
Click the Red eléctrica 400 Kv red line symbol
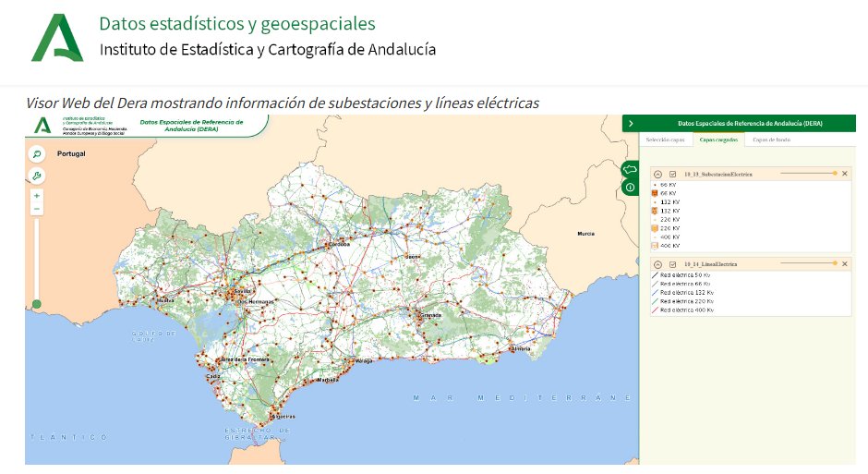tap(656, 310)
